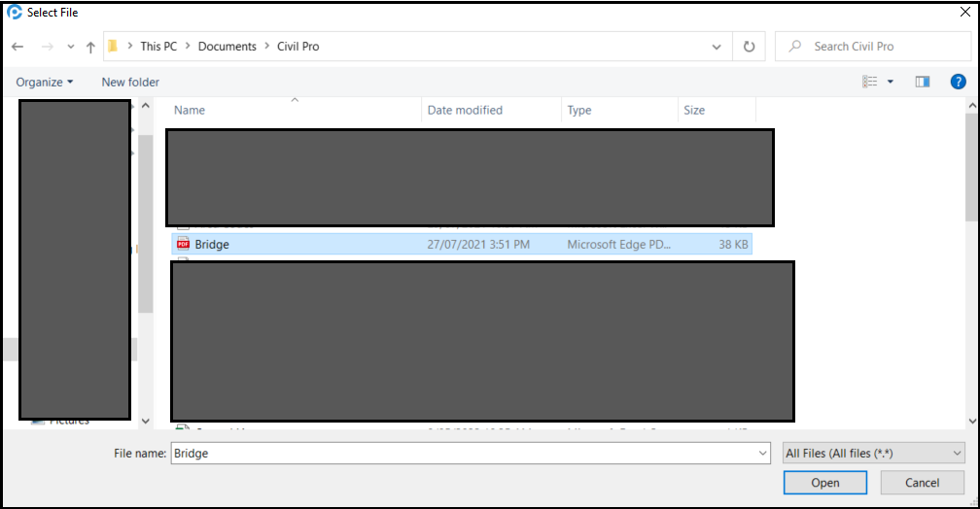This screenshot has width=980, height=509.
Task: Go back with the left arrow
Action: coord(17,47)
